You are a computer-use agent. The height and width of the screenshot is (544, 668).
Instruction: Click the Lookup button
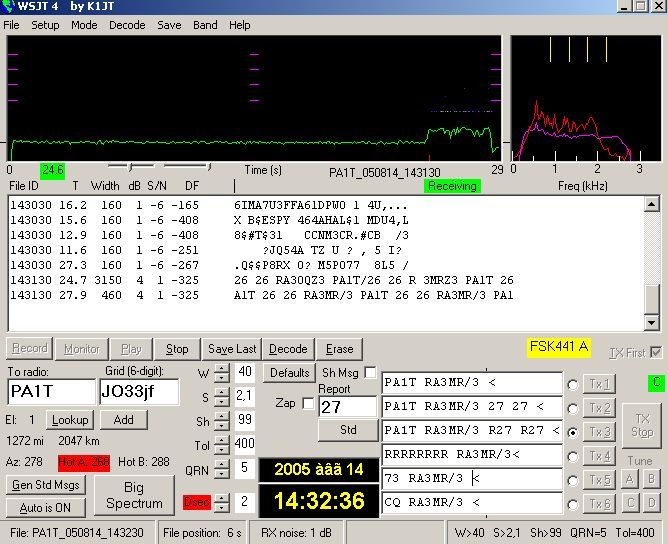click(69, 420)
